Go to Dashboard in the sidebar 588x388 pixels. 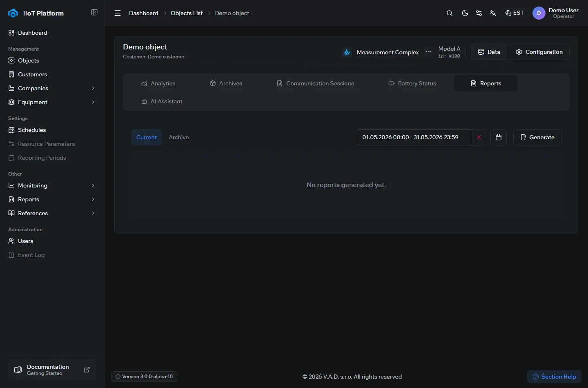click(52, 33)
